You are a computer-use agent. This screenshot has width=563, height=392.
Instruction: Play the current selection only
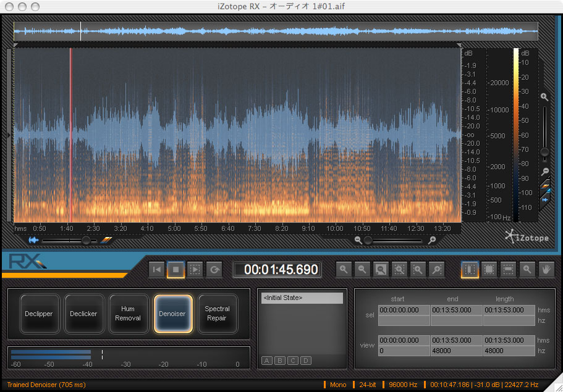click(x=195, y=269)
